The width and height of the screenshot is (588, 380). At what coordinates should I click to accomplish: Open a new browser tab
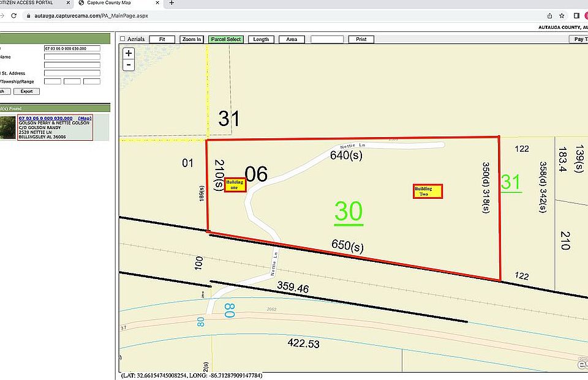[171, 3]
